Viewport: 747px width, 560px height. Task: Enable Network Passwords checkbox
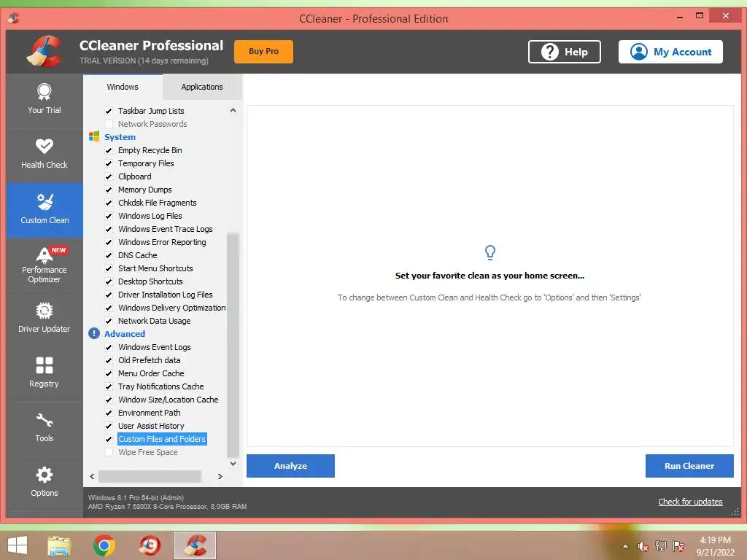tap(109, 124)
